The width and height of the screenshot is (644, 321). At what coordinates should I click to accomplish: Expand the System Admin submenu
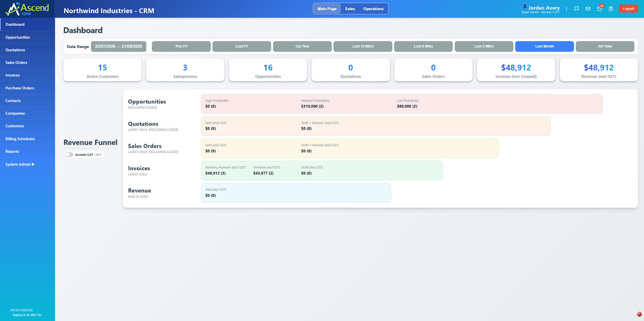pyautogui.click(x=28, y=164)
